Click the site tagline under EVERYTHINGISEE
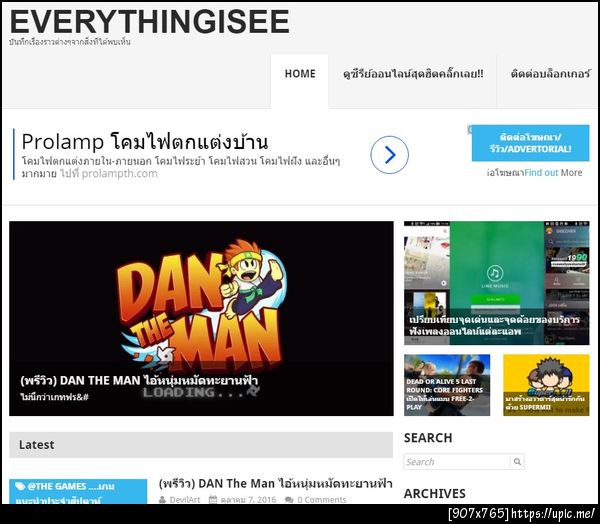Screen dimensions: 600x524 point(70,42)
